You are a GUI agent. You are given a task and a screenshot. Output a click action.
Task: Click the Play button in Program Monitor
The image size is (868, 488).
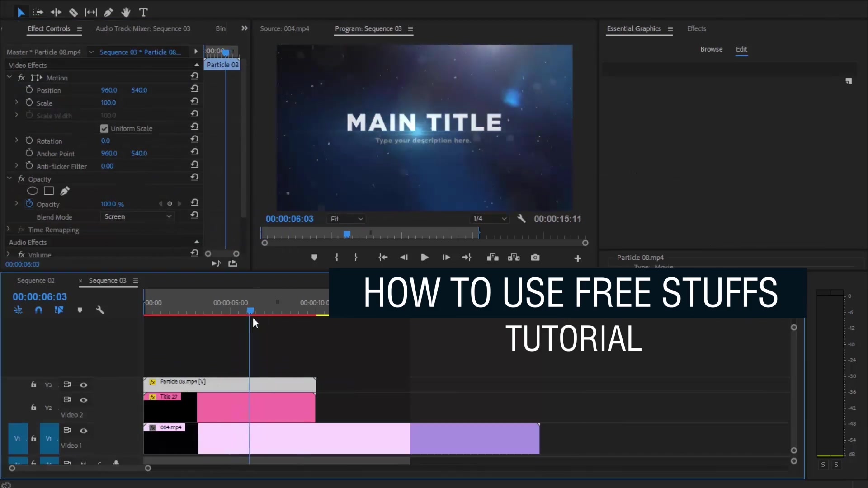point(424,258)
